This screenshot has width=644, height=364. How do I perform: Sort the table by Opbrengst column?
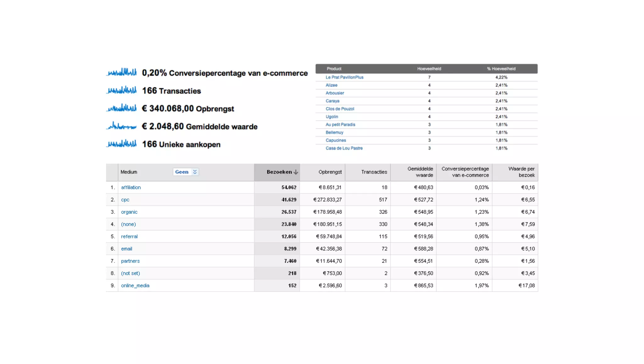coord(330,172)
